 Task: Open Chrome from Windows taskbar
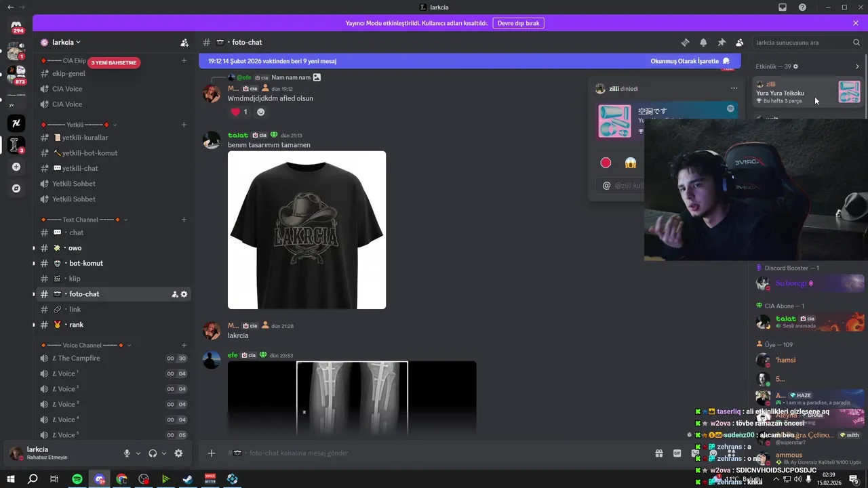tap(121, 479)
